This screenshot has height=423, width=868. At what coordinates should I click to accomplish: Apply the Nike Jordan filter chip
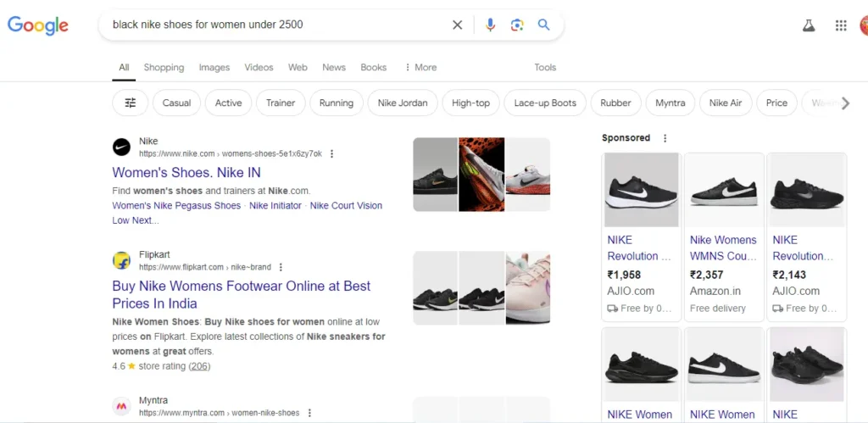point(403,103)
